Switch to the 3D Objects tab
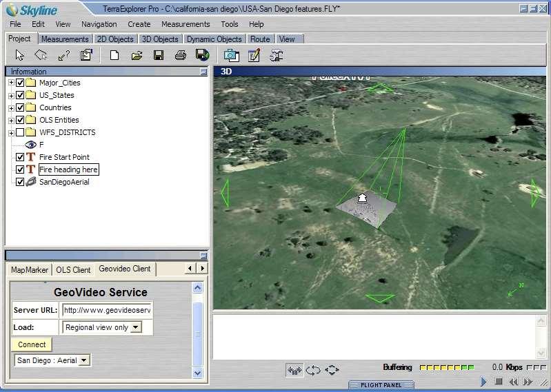Screen dimensions: 551x392 pyautogui.click(x=160, y=39)
